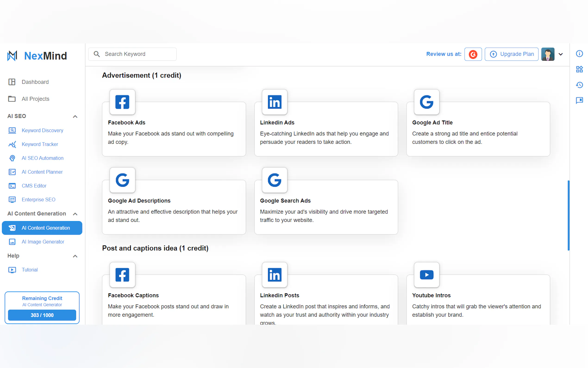Click the Upgrade Plan button
588x368 pixels.
click(511, 54)
